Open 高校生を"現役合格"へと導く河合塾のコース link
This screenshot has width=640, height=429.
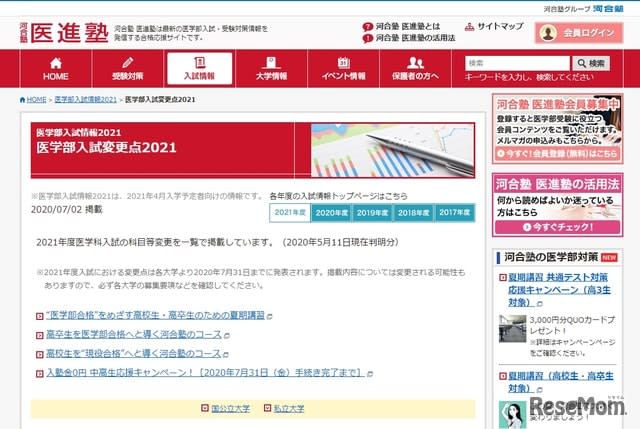pyautogui.click(x=133, y=353)
